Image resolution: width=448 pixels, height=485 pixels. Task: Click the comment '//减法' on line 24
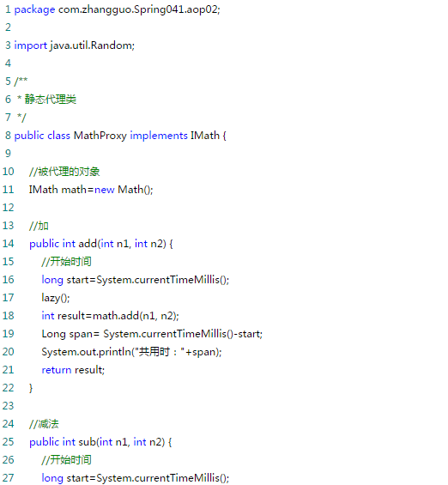tap(44, 424)
